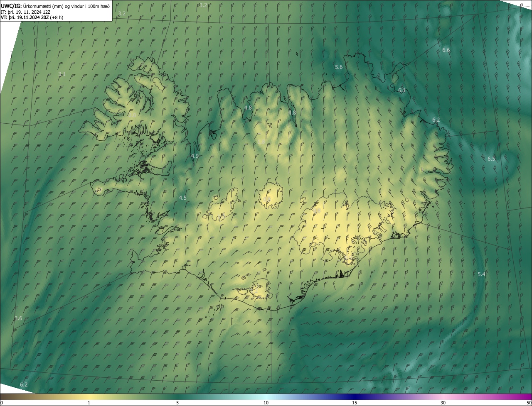Click the dark navy band above the 15 tick
This screenshot has height=406, width=532.
[355, 396]
